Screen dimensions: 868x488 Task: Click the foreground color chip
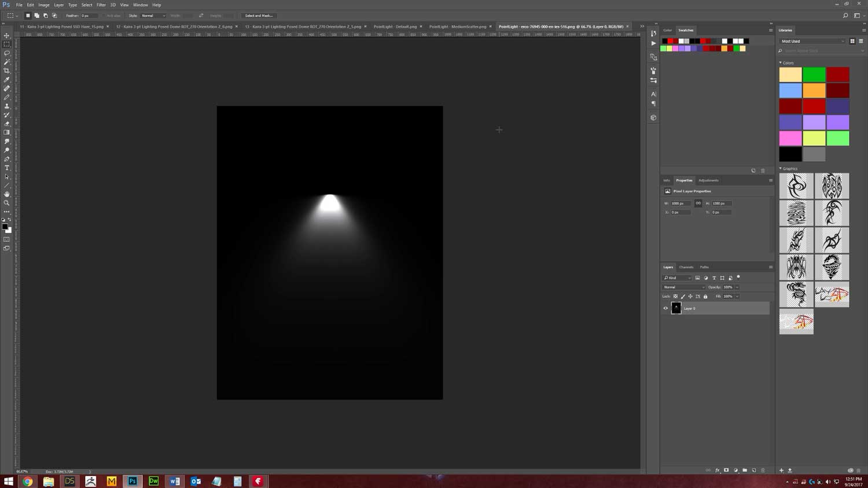(5, 227)
